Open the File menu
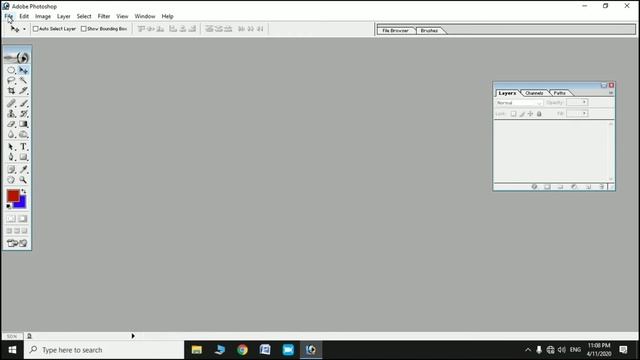This screenshot has height=360, width=640. [x=9, y=16]
